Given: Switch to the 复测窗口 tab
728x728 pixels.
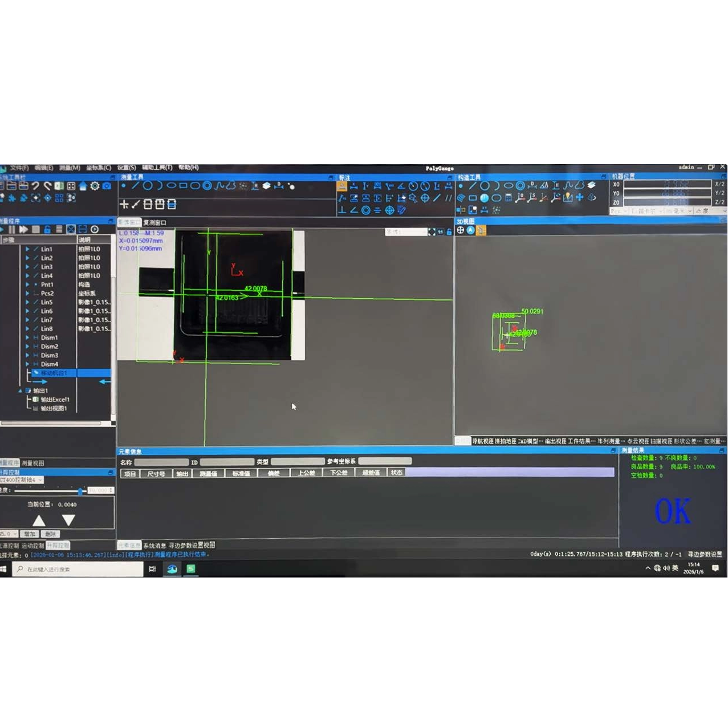Looking at the screenshot, I should [154, 222].
